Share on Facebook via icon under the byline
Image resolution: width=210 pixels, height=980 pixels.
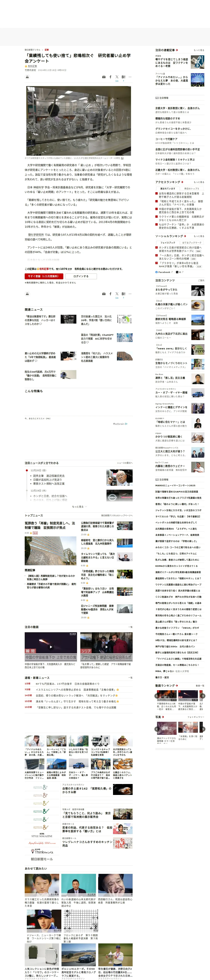pos(111,77)
